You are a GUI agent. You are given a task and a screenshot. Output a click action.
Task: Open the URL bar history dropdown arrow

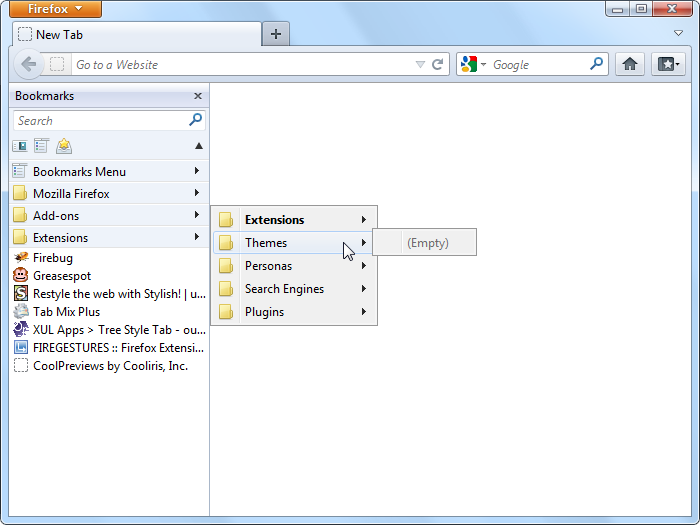point(420,65)
